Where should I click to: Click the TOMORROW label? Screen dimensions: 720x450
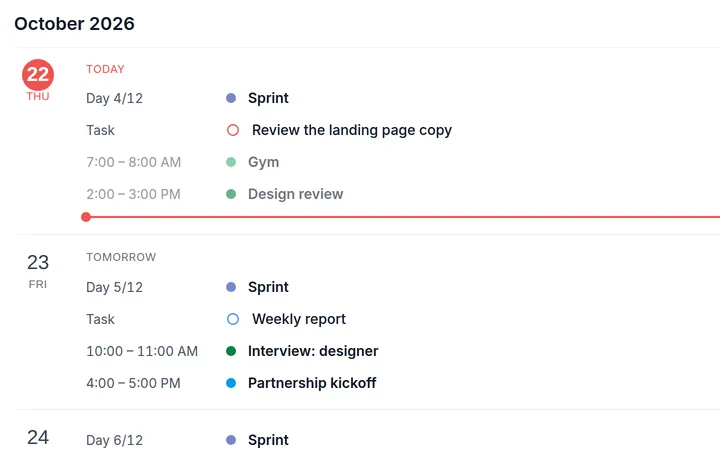(x=121, y=257)
